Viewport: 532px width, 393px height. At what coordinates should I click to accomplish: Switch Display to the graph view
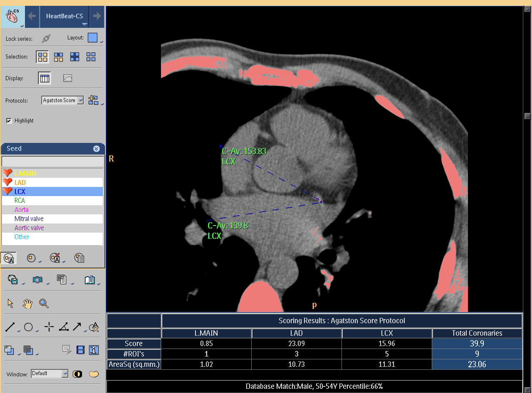[x=67, y=78]
